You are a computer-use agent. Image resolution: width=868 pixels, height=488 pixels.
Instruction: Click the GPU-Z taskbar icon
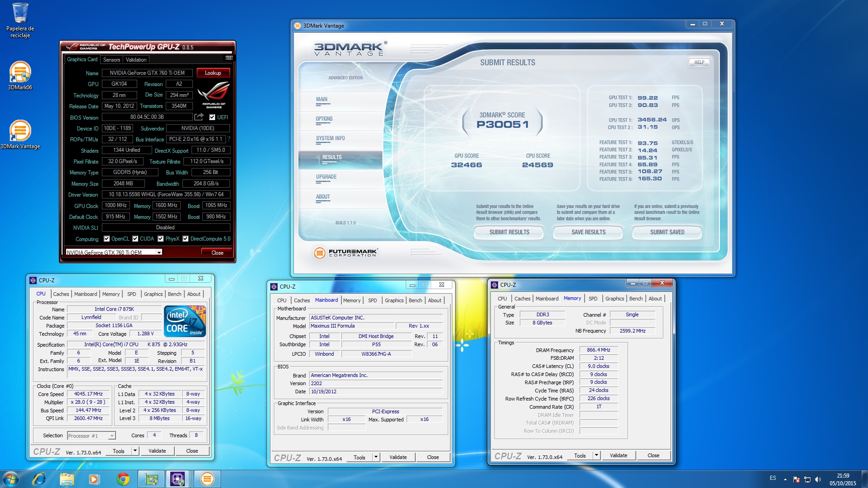151,479
